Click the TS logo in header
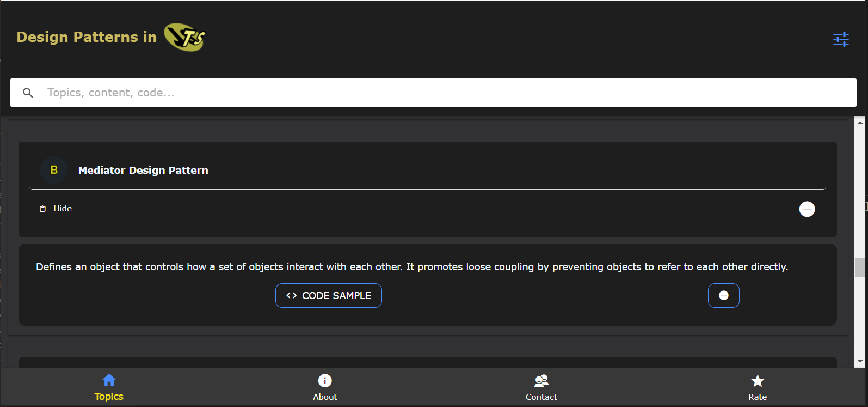 pos(184,37)
